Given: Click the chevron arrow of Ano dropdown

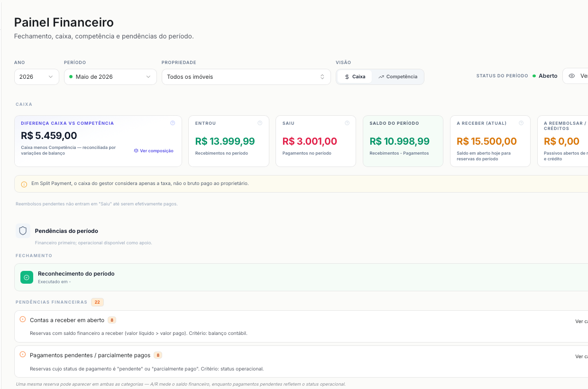Looking at the screenshot, I should 51,77.
